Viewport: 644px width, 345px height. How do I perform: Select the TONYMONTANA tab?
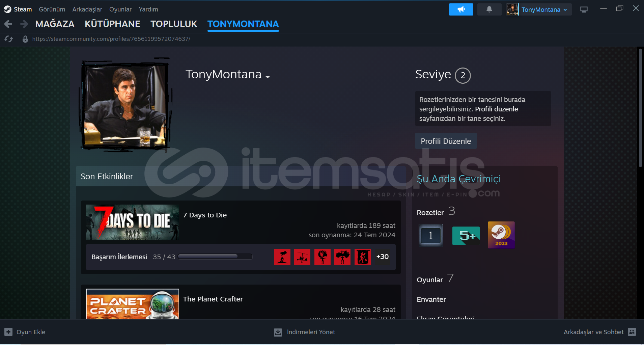coord(243,24)
